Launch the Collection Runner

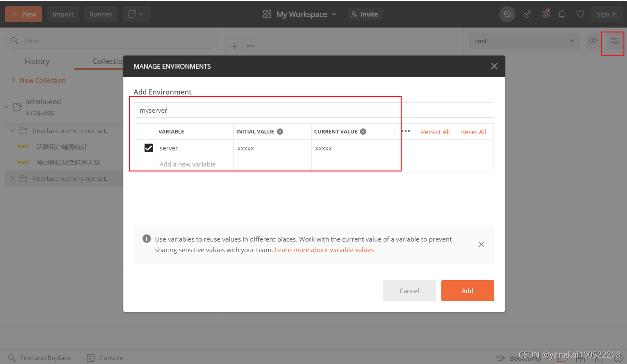click(x=101, y=14)
